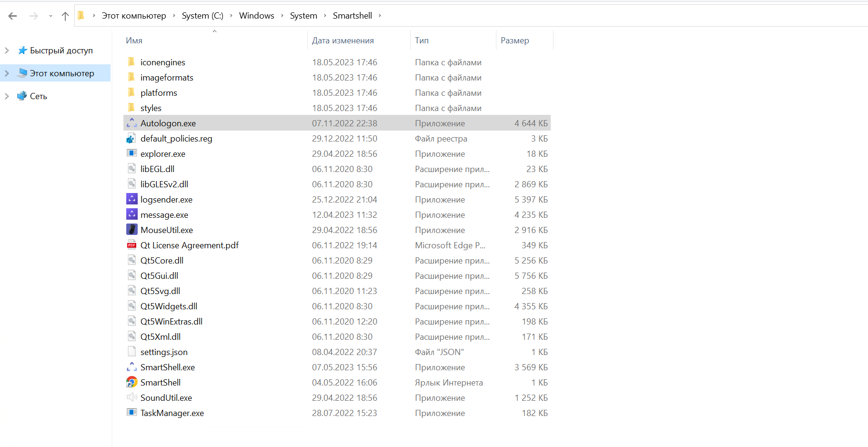The image size is (868, 447).
Task: Click type Ярлык Интернета cell
Action: tap(449, 383)
